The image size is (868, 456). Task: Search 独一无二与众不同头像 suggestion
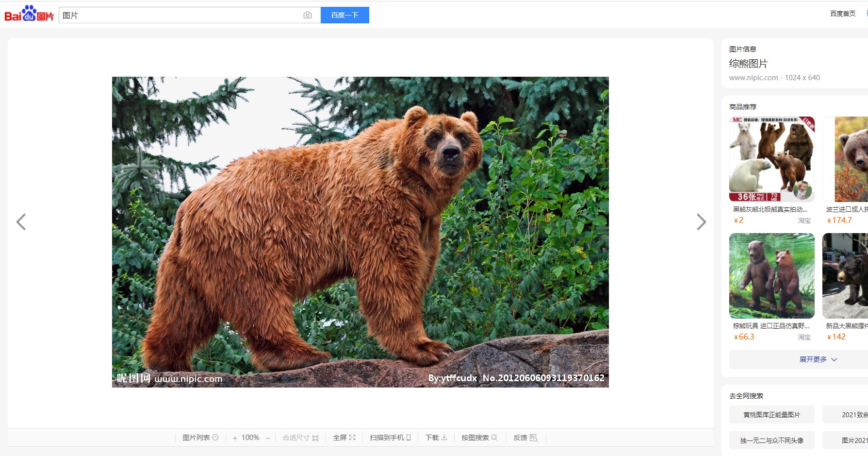click(772, 440)
